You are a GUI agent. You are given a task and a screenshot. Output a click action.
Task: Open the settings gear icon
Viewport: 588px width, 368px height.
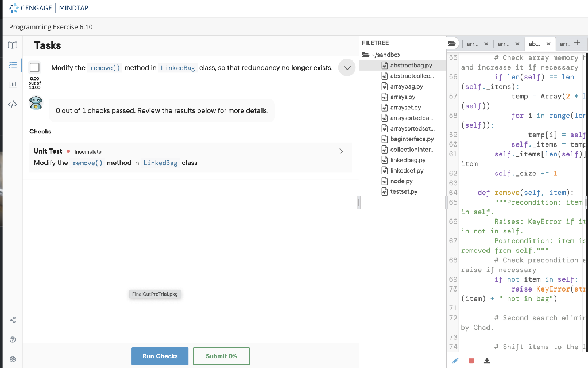point(12,359)
